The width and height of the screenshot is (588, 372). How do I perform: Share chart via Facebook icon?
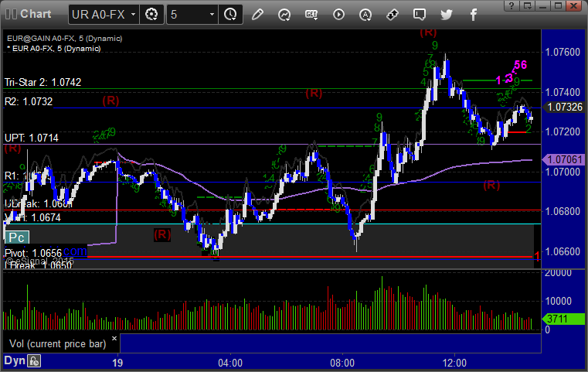pyautogui.click(x=474, y=15)
